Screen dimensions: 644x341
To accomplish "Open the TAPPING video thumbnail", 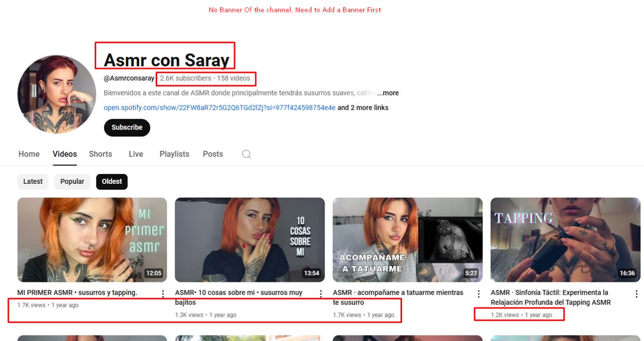I will click(x=565, y=239).
